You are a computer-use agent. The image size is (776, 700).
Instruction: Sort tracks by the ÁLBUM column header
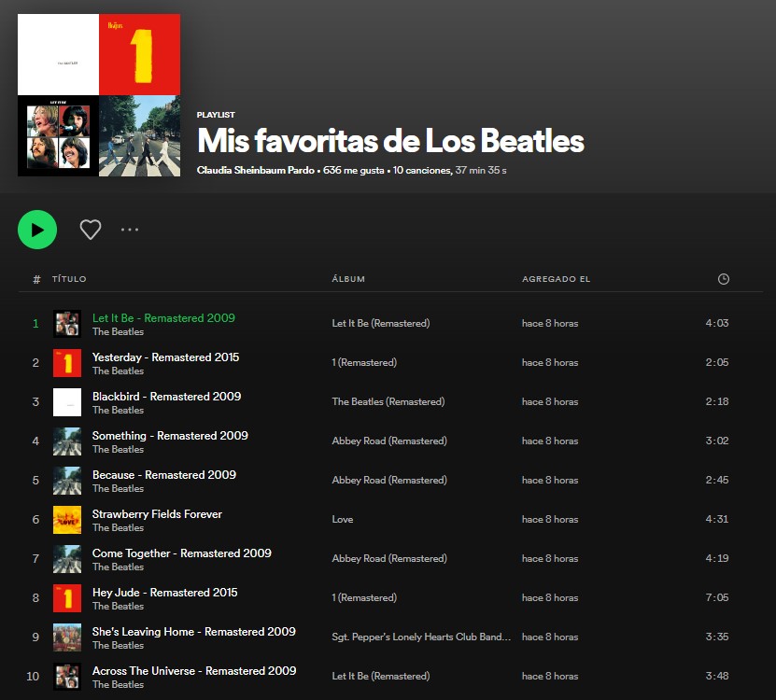[348, 279]
